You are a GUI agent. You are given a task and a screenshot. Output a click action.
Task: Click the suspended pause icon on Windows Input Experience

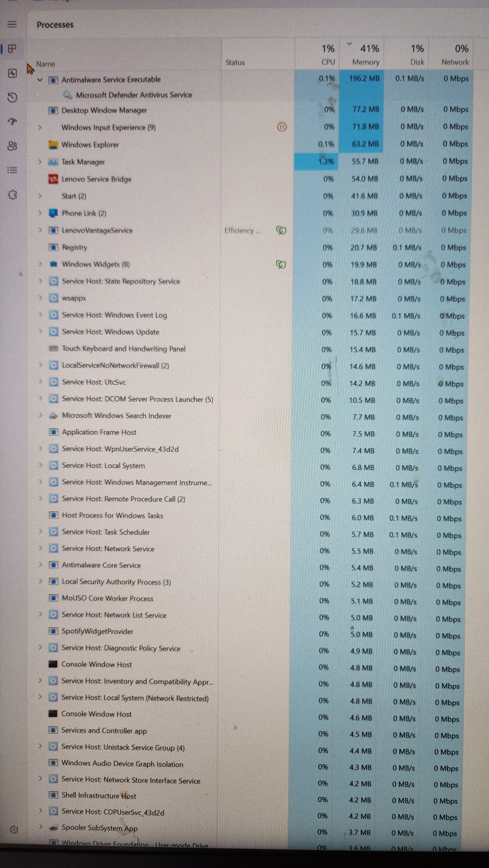pyautogui.click(x=282, y=127)
